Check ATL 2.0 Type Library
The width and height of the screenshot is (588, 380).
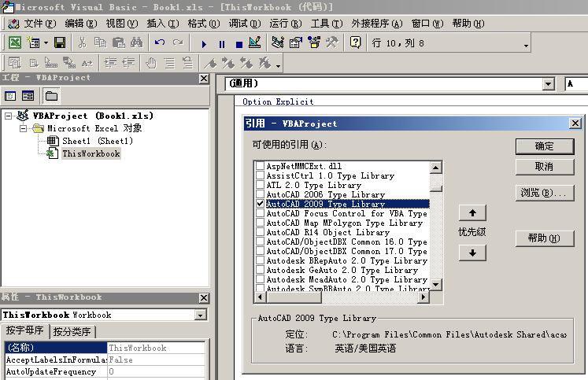[x=260, y=184]
